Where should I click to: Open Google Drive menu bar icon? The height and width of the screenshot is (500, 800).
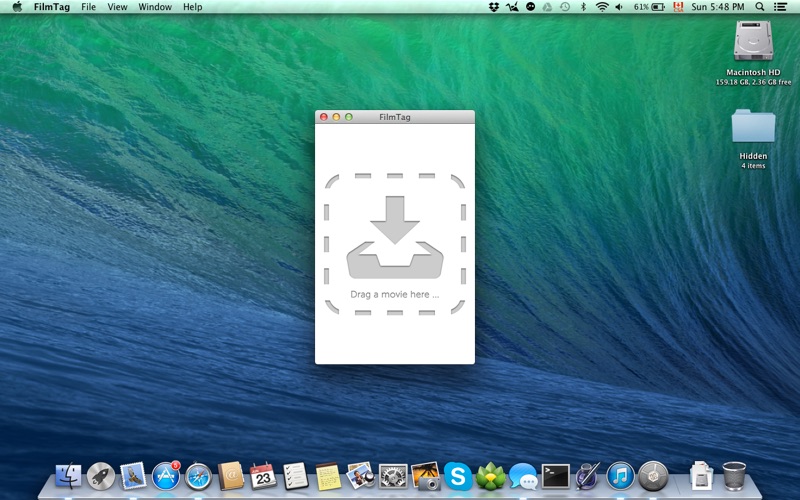point(547,7)
